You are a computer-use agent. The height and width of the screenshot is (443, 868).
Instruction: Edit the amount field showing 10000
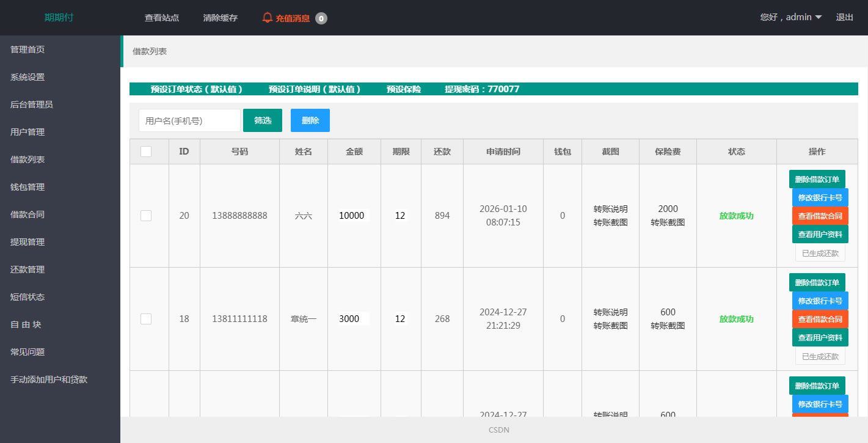(x=353, y=216)
